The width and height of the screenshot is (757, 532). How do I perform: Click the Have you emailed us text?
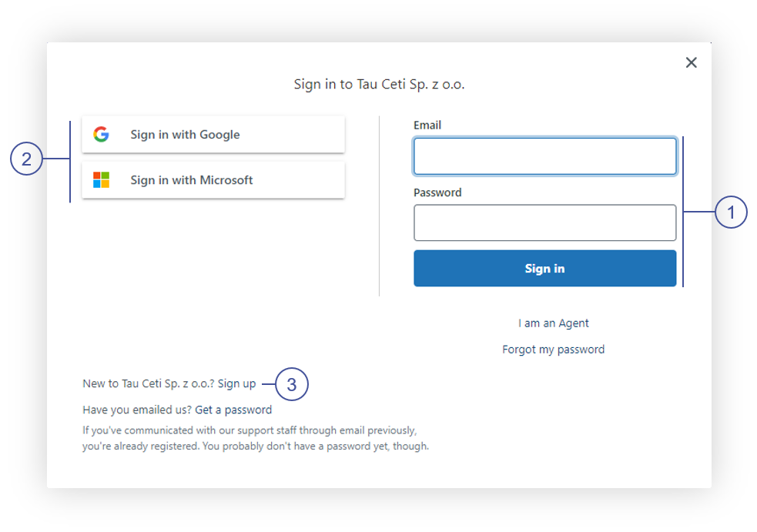click(x=137, y=410)
